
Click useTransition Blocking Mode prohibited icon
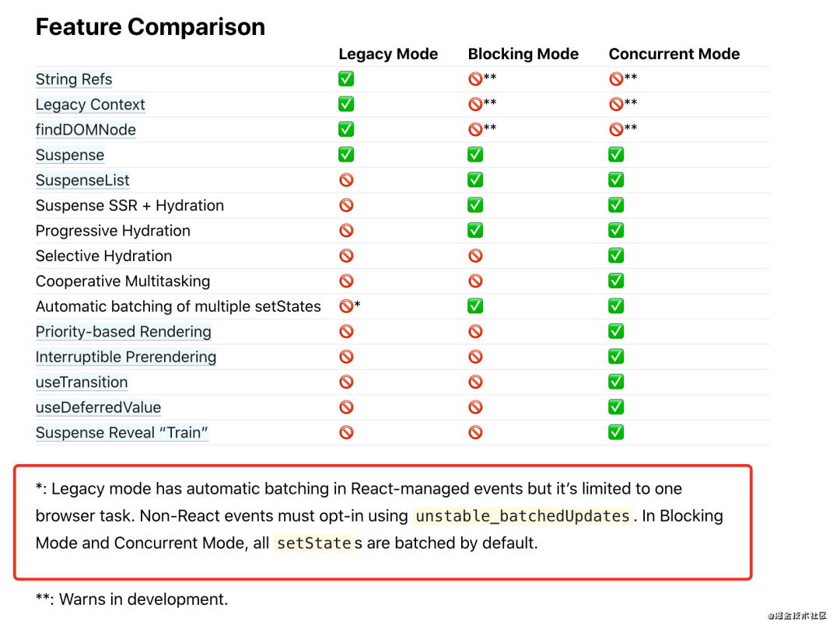click(x=475, y=382)
